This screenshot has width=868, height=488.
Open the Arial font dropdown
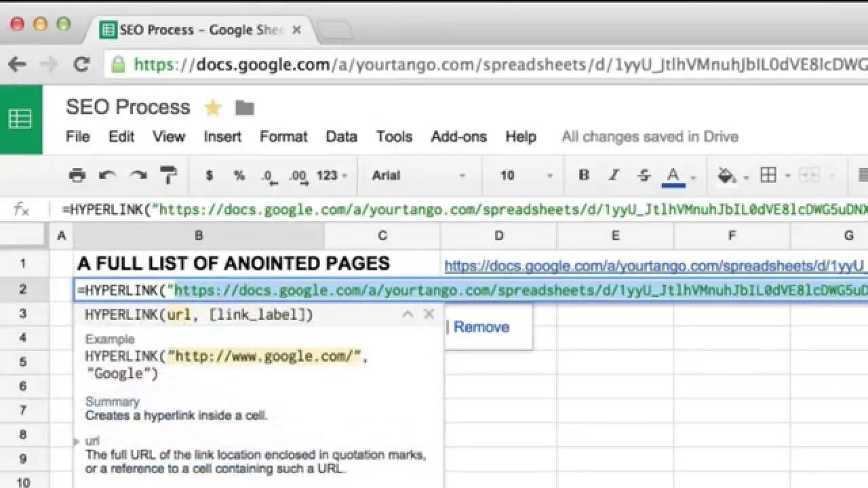click(418, 176)
